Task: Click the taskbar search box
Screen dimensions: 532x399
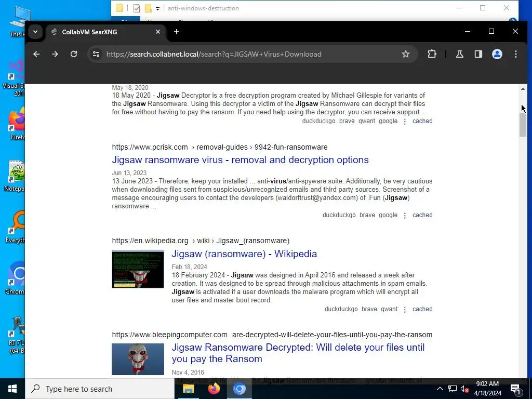Action: (100, 389)
